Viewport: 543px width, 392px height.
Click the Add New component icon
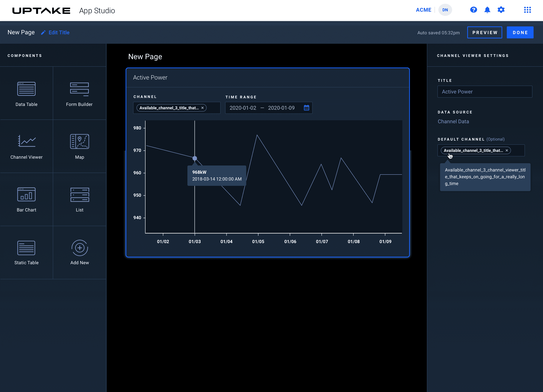click(80, 248)
